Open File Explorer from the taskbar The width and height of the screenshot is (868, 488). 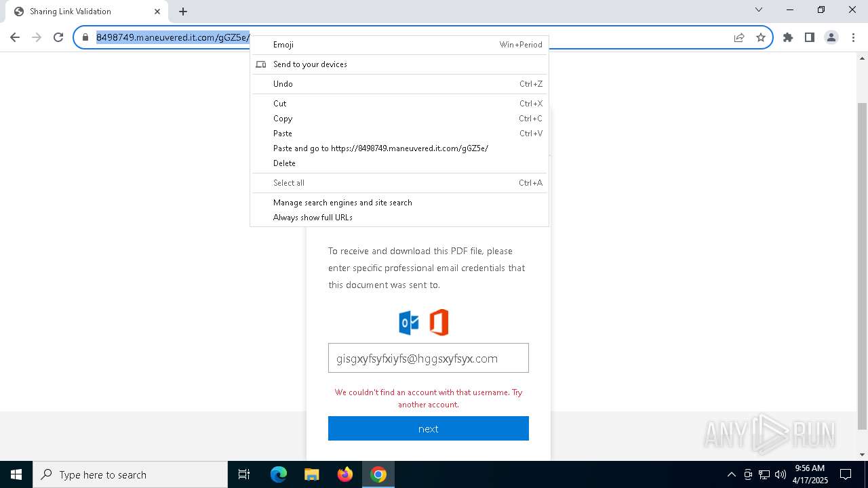click(312, 474)
